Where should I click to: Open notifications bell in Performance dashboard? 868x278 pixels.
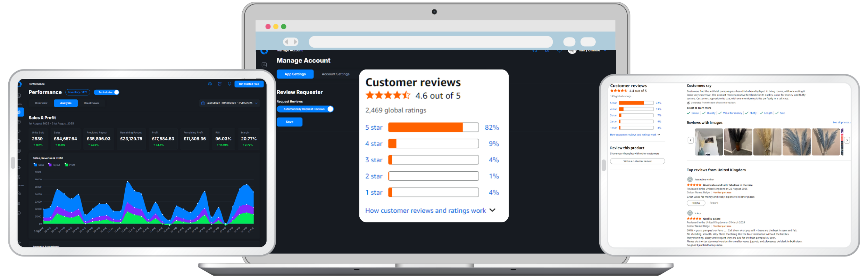tap(229, 84)
